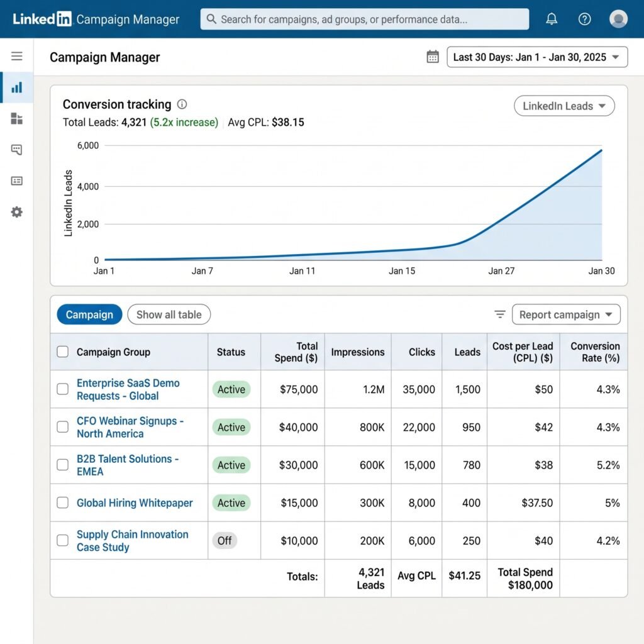Open Enterprise SaaS Demo Requests - Global link

(x=128, y=389)
